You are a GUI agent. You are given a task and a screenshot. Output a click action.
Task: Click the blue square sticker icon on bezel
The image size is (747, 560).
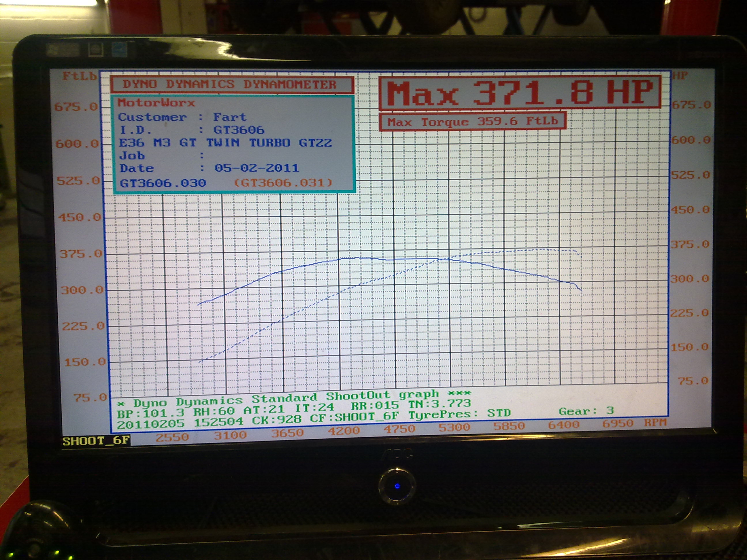[x=119, y=50]
